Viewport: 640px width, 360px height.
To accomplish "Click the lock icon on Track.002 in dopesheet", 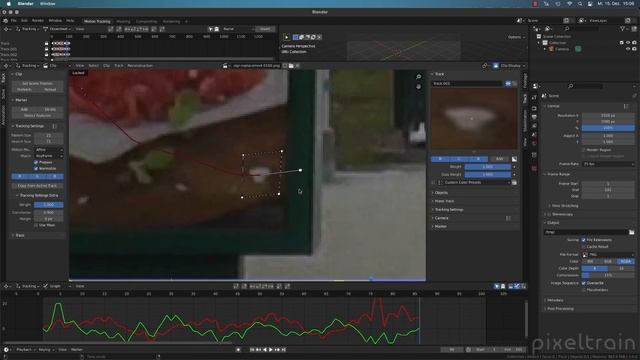I will coord(46,54).
